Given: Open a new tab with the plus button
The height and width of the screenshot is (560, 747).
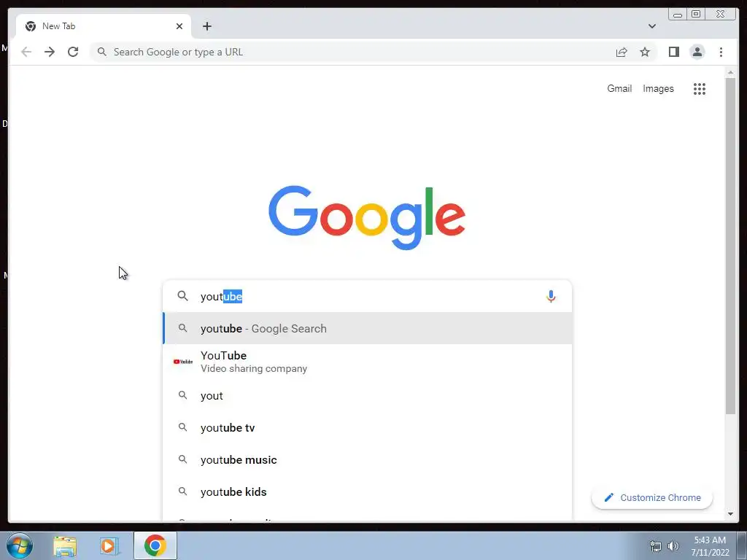Looking at the screenshot, I should (x=206, y=26).
